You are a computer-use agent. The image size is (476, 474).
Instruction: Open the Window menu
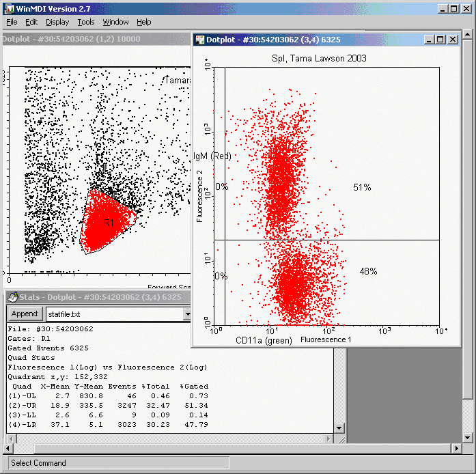[115, 22]
